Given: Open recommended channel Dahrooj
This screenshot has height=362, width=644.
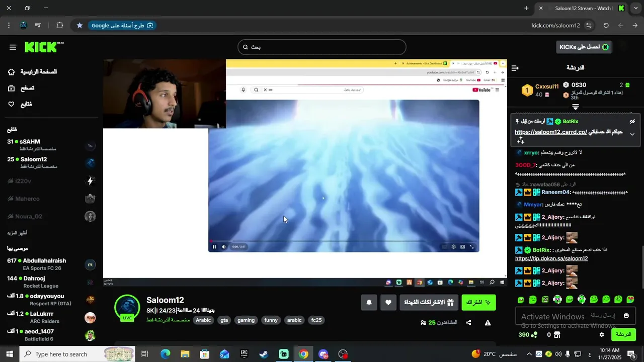Looking at the screenshot, I should click(51, 282).
